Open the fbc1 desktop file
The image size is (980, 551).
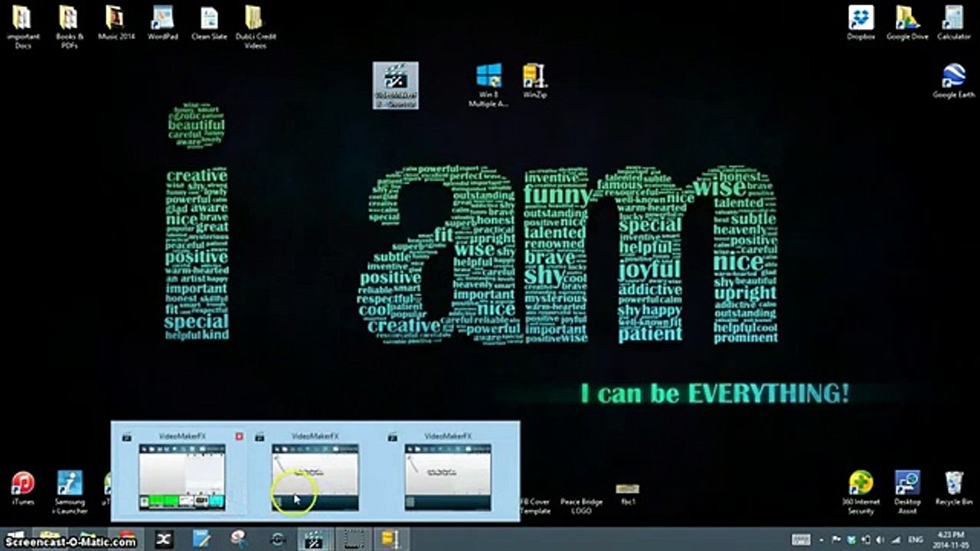click(627, 494)
